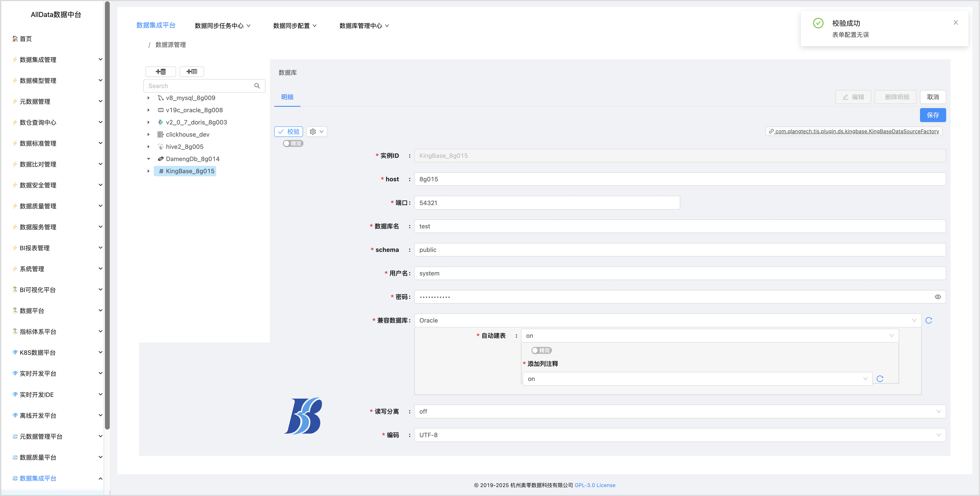The image size is (980, 496).
Task: Refresh the 兼容数据库 options list
Action: 929,320
